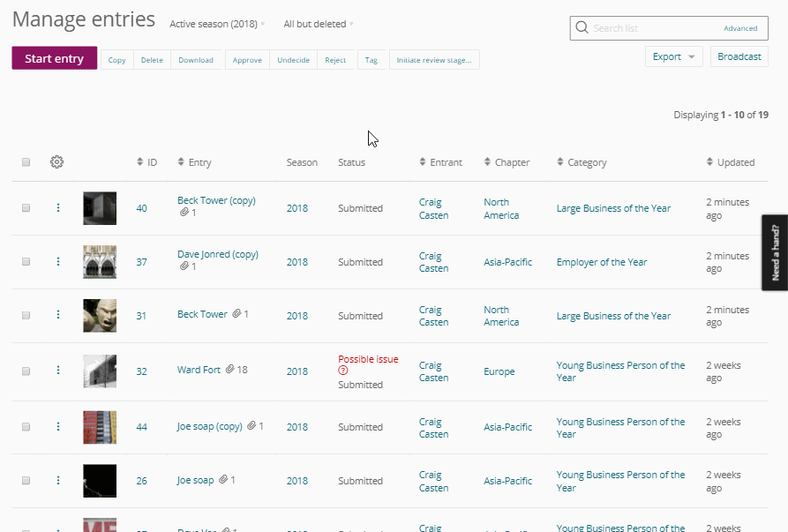Open the All but deleted filter dropdown
The height and width of the screenshot is (532, 788).
pyautogui.click(x=319, y=25)
